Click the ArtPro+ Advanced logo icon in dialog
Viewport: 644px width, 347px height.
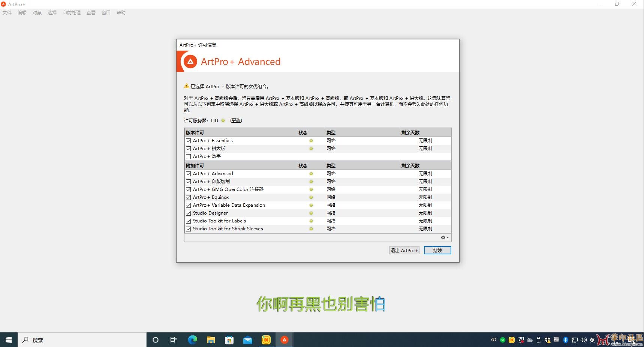190,62
